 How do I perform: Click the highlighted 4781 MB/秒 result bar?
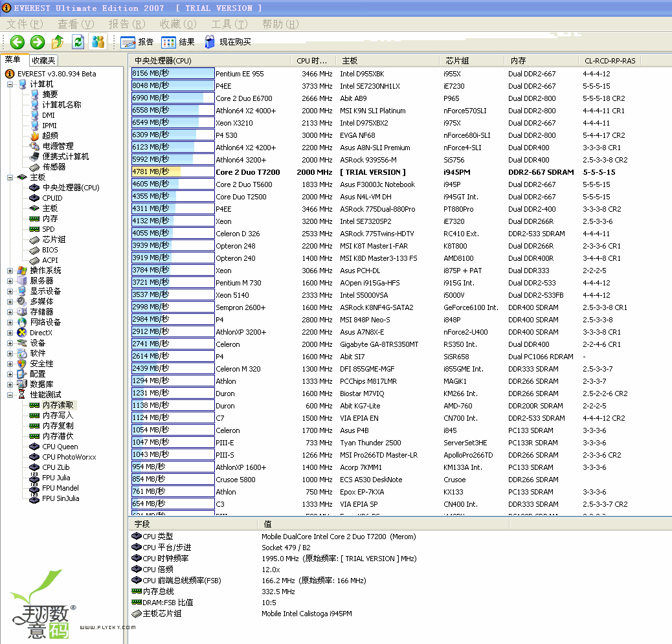tap(173, 172)
